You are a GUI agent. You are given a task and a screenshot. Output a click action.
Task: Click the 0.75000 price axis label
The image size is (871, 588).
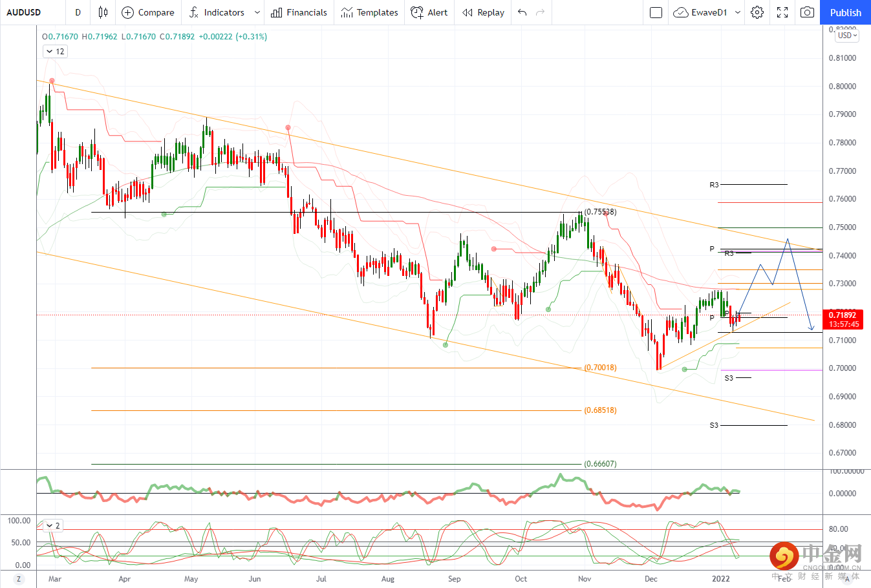pos(843,227)
